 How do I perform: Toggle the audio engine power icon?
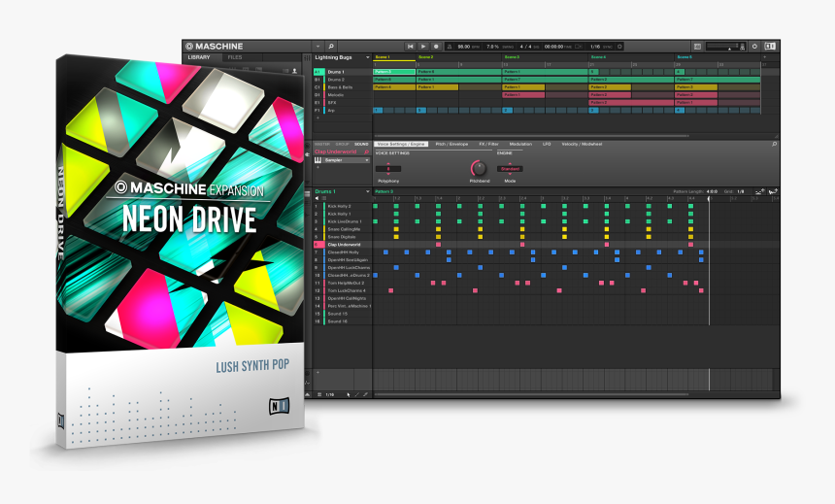(x=754, y=47)
